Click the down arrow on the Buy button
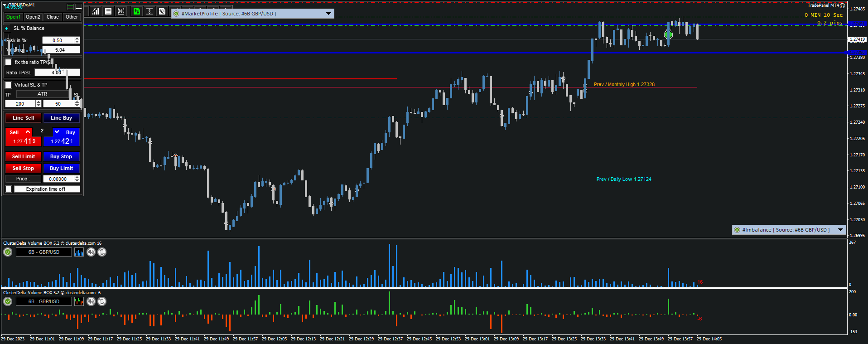This screenshot has height=344, width=868. [x=57, y=132]
